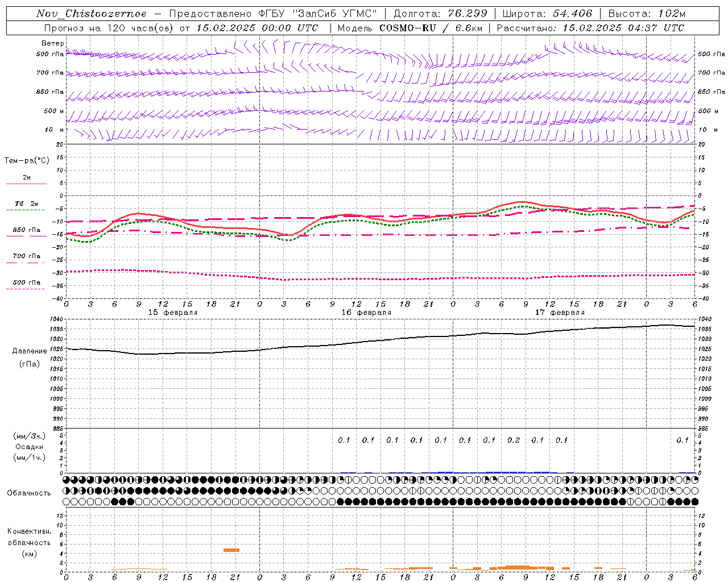Click the Тем-ра(°C) axis title
This screenshot has height=582, width=728.
point(27,161)
